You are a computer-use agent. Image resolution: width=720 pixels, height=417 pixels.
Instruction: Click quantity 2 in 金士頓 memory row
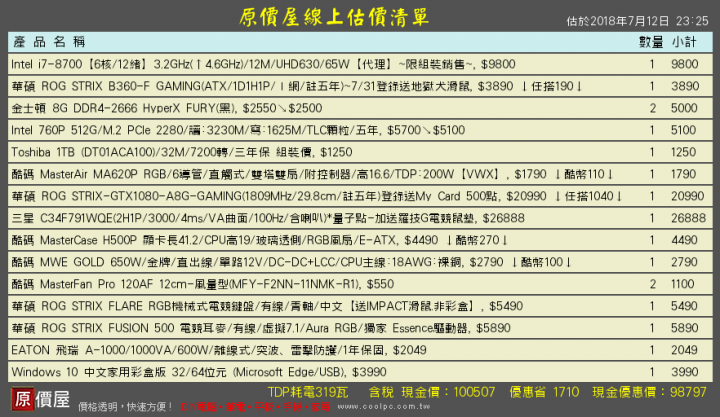pyautogui.click(x=652, y=108)
